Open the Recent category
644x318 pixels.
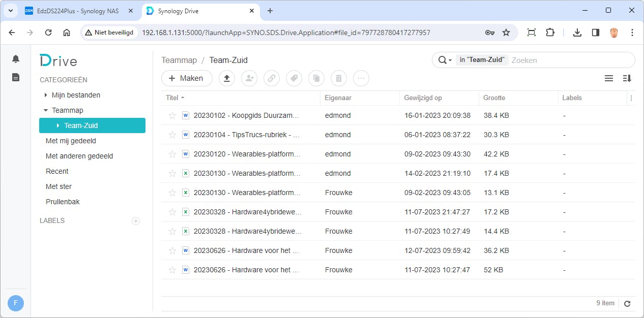point(57,171)
